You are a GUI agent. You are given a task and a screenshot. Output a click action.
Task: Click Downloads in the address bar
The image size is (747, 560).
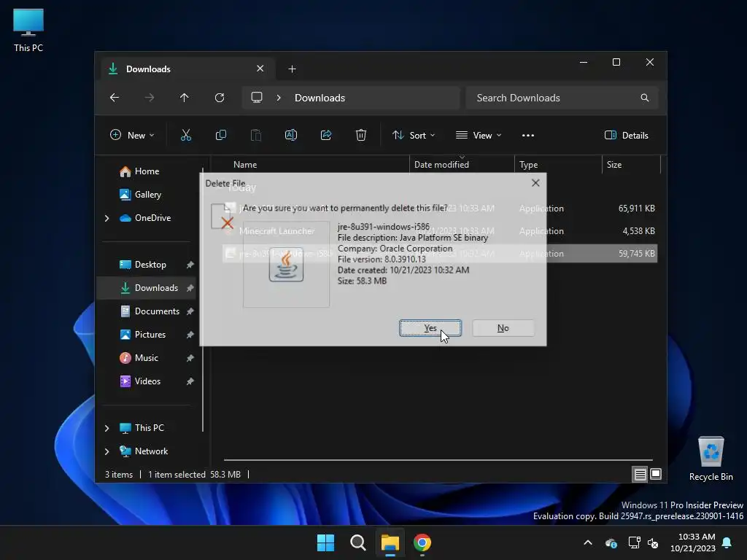[320, 98]
